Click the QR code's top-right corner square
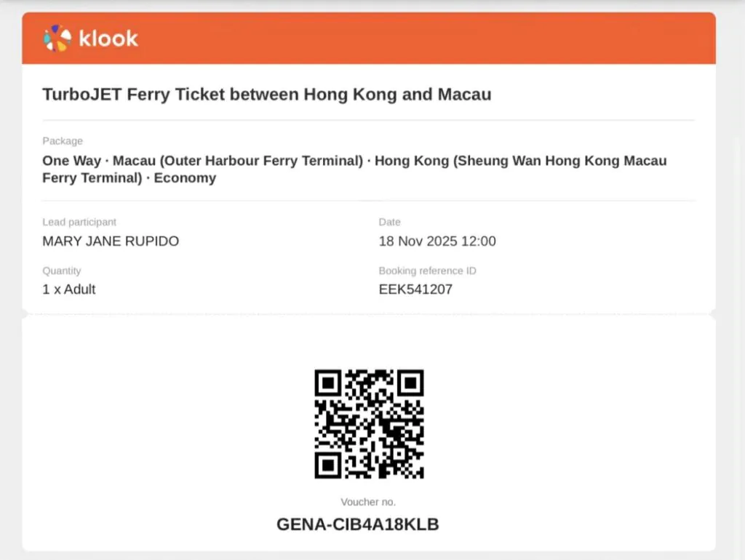The width and height of the screenshot is (745, 560). [410, 383]
